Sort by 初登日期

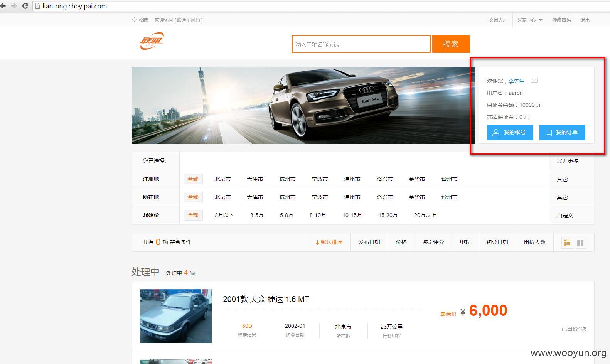click(497, 242)
